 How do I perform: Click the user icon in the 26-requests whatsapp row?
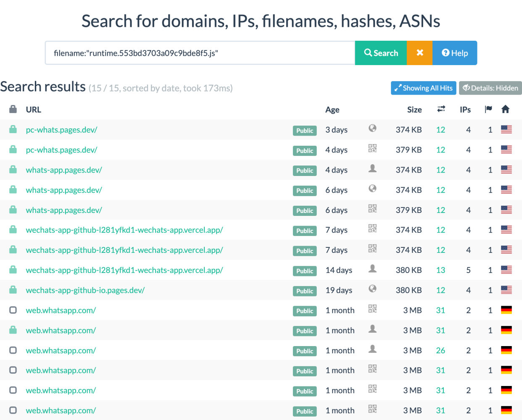point(372,349)
